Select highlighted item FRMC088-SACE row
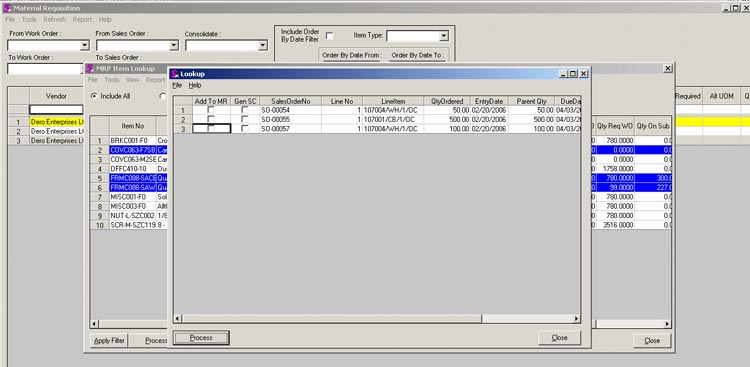The width and height of the screenshot is (750, 367). 132,178
